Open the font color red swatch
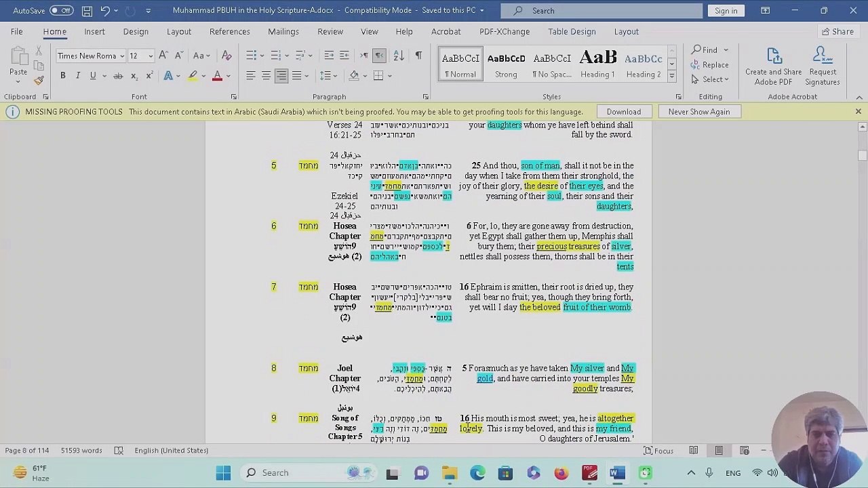The width and height of the screenshot is (868, 488). pos(217,76)
